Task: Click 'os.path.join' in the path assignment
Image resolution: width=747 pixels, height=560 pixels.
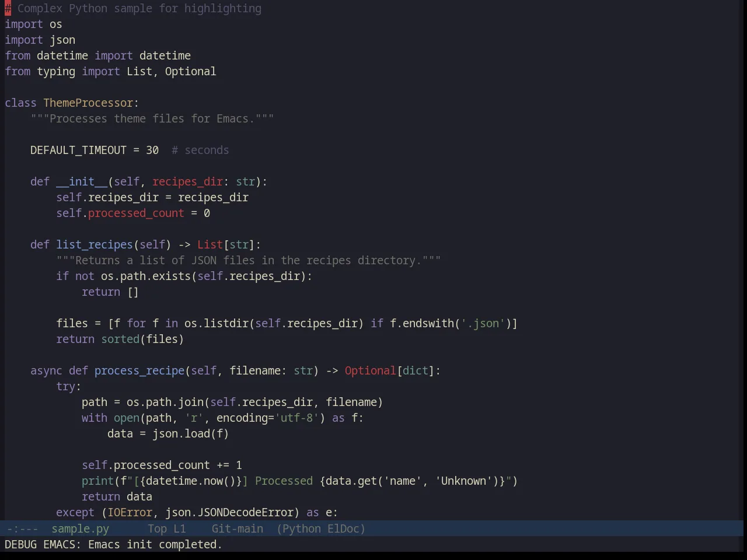Action: point(165,402)
